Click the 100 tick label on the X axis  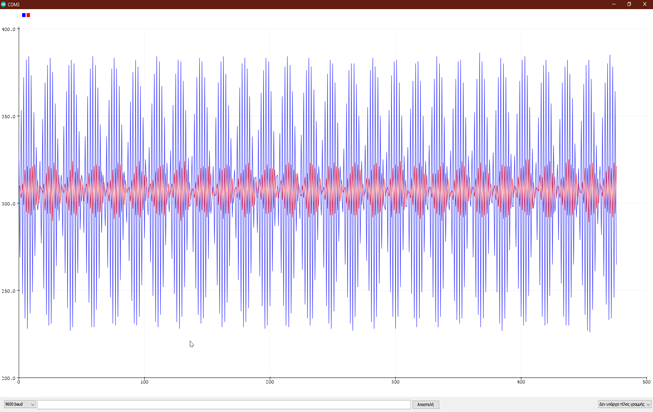pyautogui.click(x=144, y=382)
